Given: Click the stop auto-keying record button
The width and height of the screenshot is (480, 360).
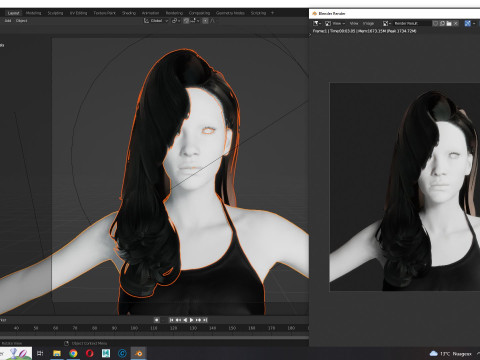Looking at the screenshot, I should [157, 320].
